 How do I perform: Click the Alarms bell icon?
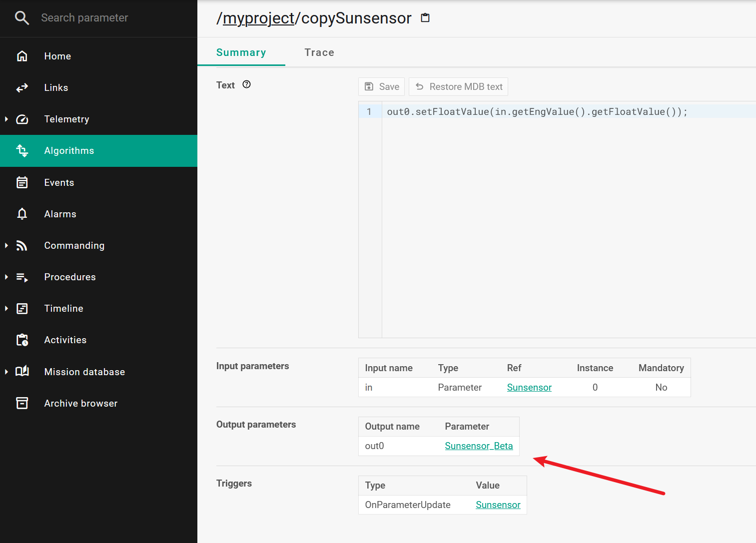point(22,214)
